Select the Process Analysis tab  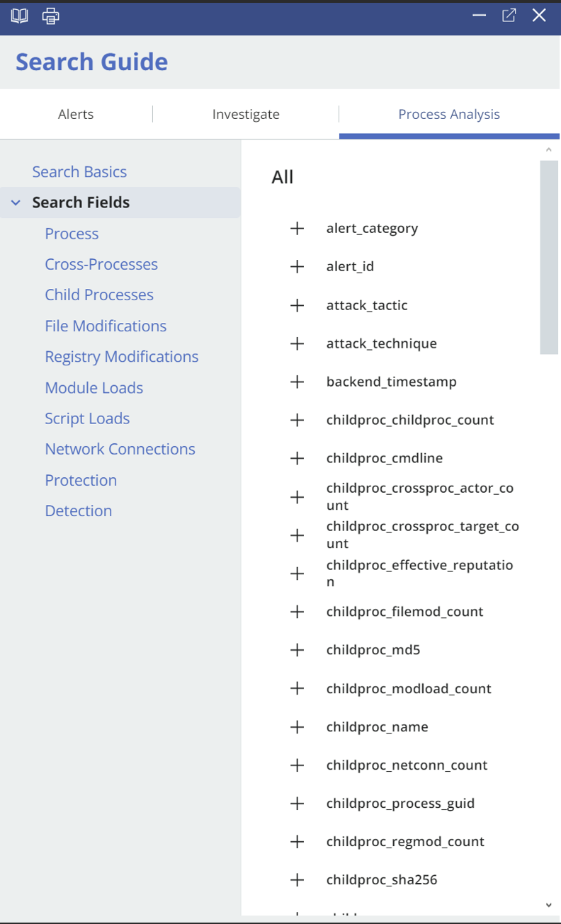[x=449, y=114]
